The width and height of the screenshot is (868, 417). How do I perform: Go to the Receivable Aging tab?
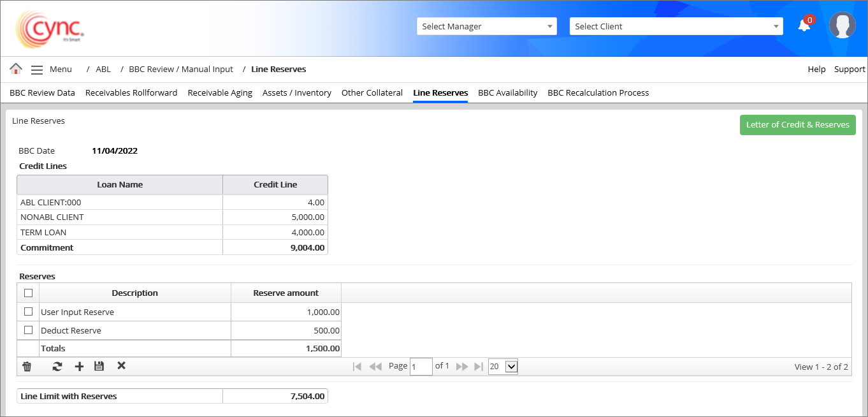click(x=220, y=93)
